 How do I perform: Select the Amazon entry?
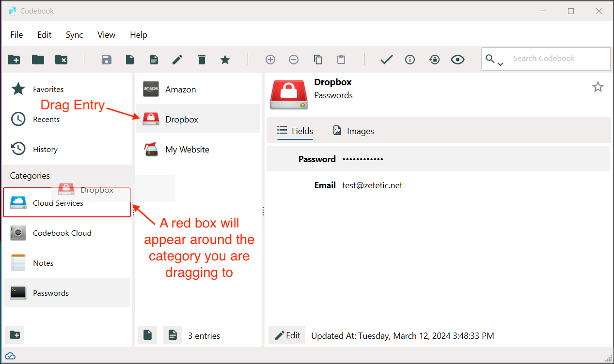[198, 89]
